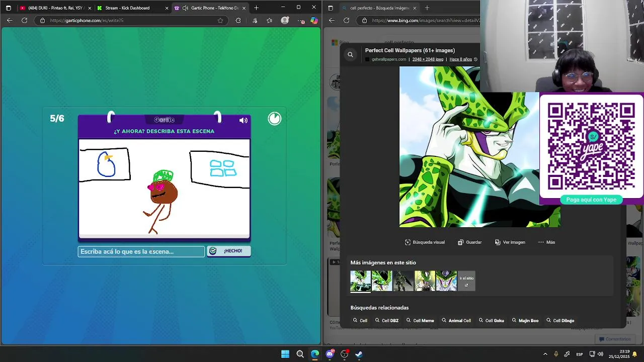Screen dimensions: 644x362
Task: Open the browser profile avatar
Action: (285, 21)
